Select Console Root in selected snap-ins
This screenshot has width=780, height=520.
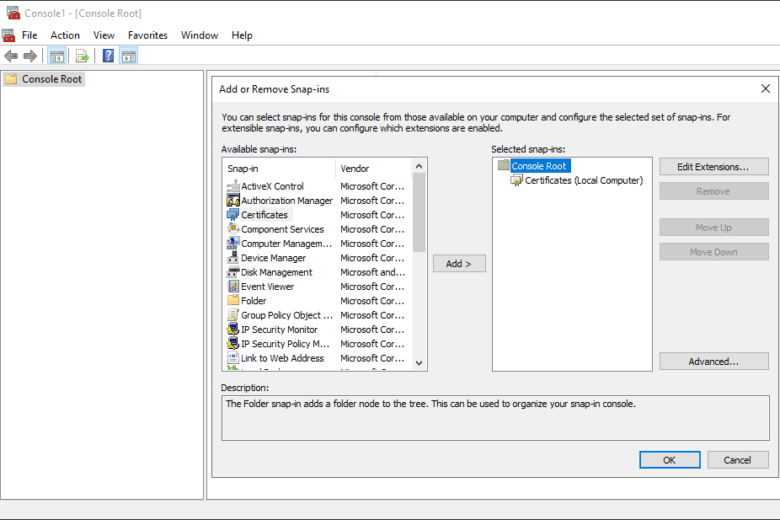click(539, 166)
